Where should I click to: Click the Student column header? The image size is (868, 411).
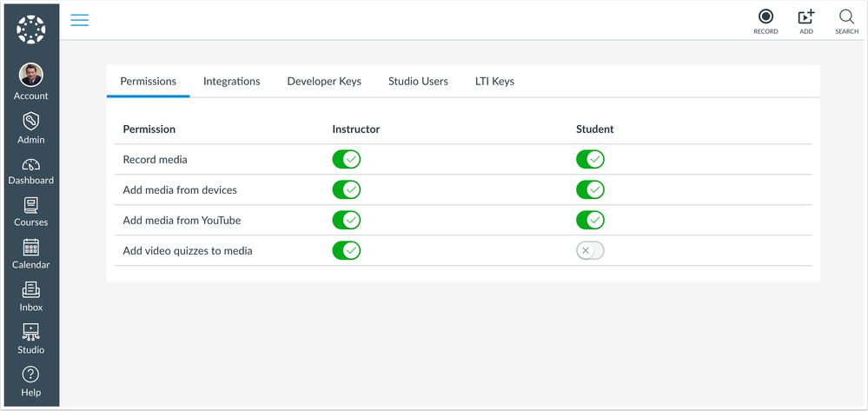(594, 129)
